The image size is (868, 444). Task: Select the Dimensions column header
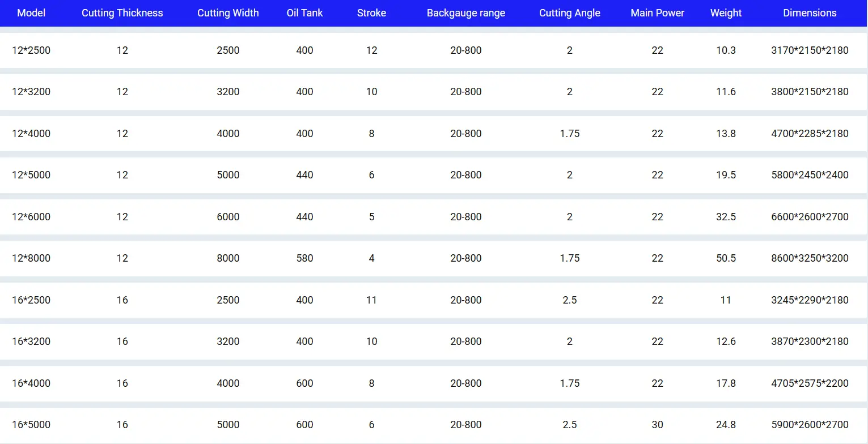[x=810, y=13]
